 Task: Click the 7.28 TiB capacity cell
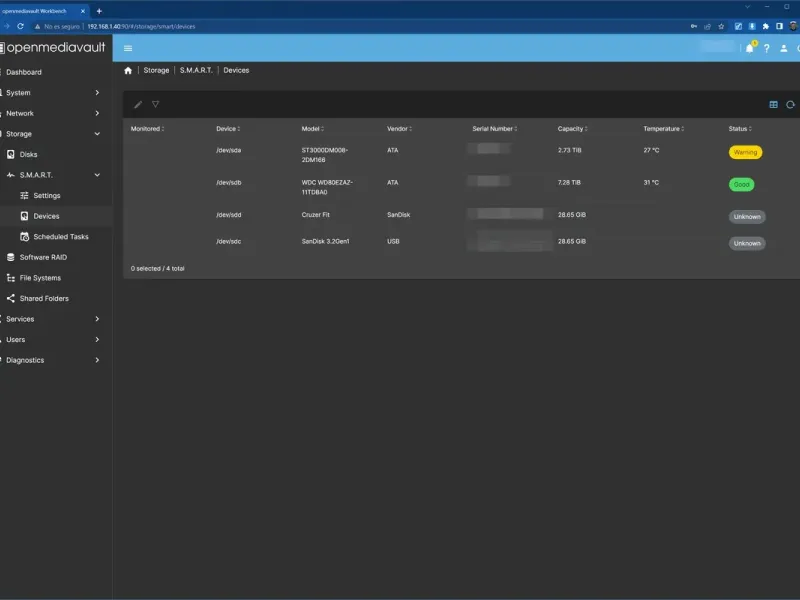(x=569, y=183)
